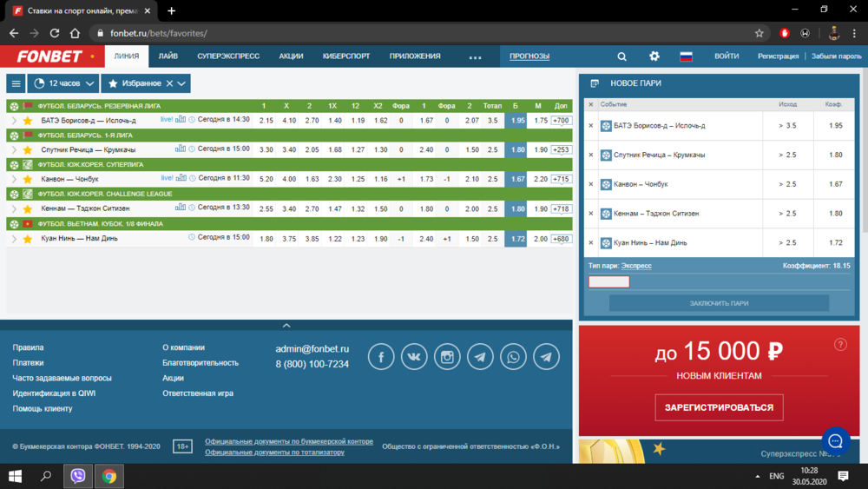868x489 pixels.
Task: Select the Russian flag language icon
Action: [686, 56]
